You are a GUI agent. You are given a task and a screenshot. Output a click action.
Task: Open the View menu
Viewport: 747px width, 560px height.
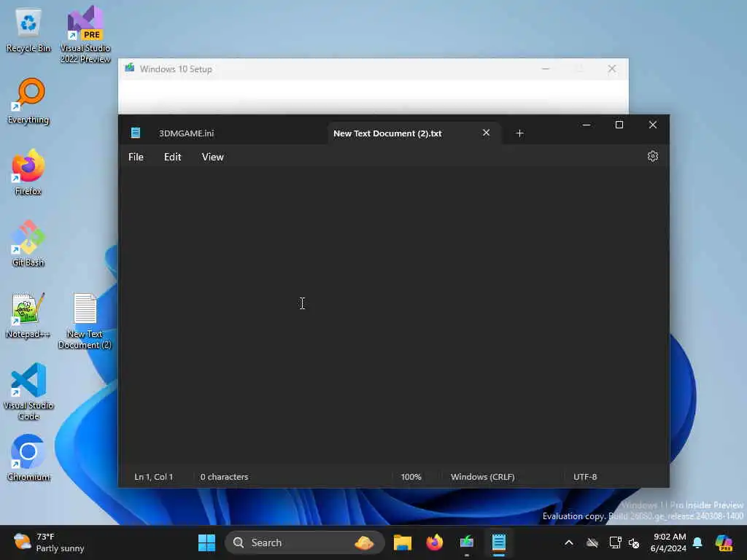tap(212, 157)
